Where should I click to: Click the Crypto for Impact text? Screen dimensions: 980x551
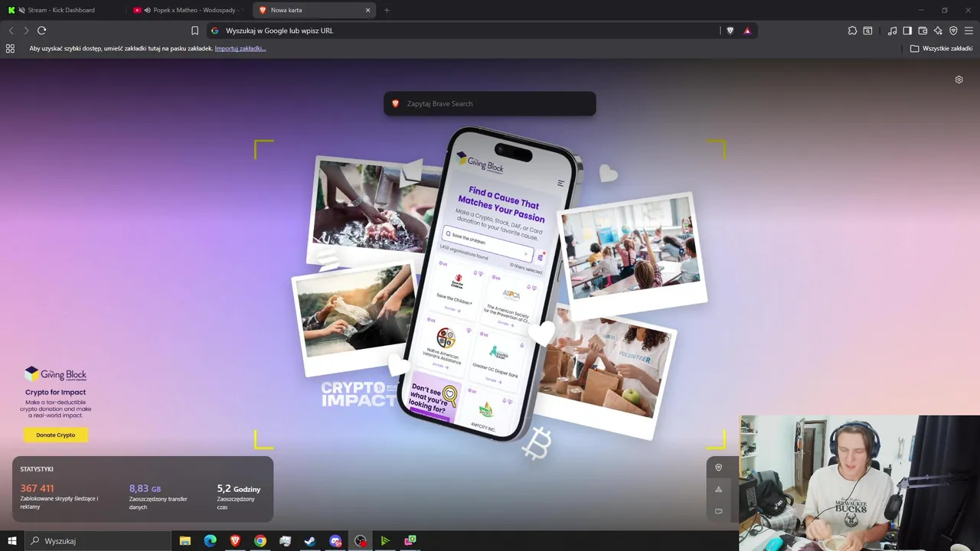pyautogui.click(x=55, y=393)
